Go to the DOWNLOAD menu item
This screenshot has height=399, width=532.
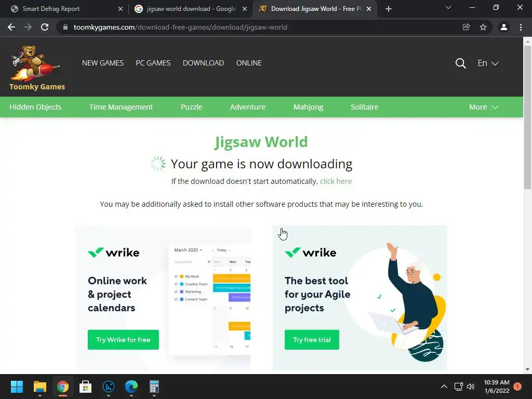click(203, 63)
